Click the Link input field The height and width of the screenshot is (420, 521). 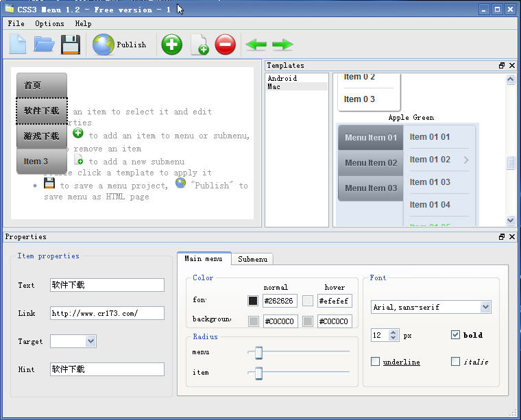click(x=107, y=313)
